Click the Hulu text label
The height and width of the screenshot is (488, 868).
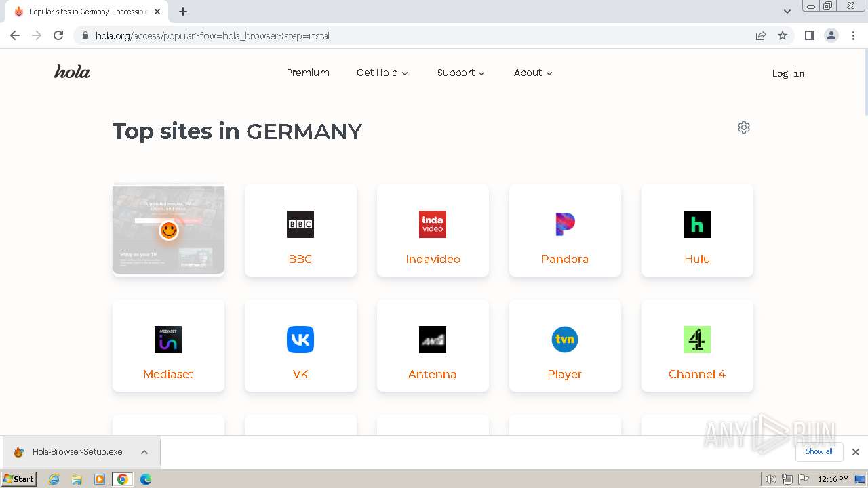click(697, 259)
